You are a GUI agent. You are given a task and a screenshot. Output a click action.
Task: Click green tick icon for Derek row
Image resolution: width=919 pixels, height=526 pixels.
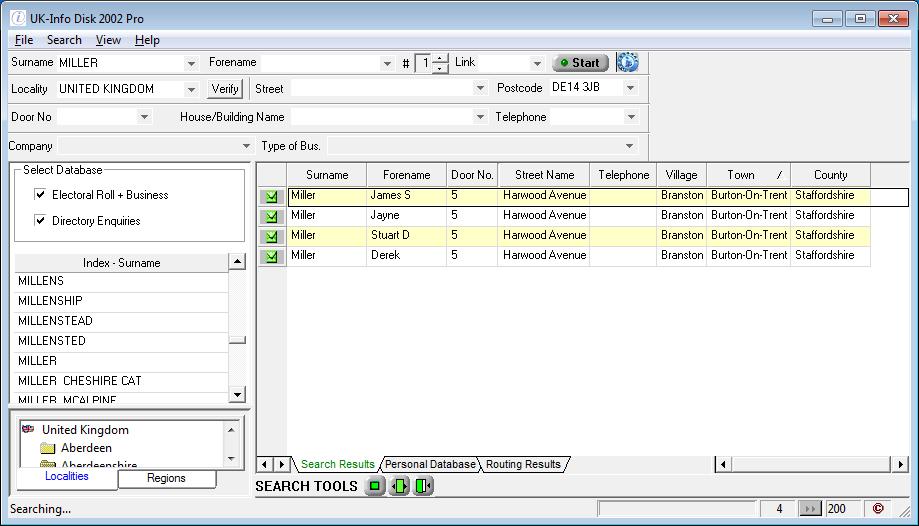(x=271, y=257)
